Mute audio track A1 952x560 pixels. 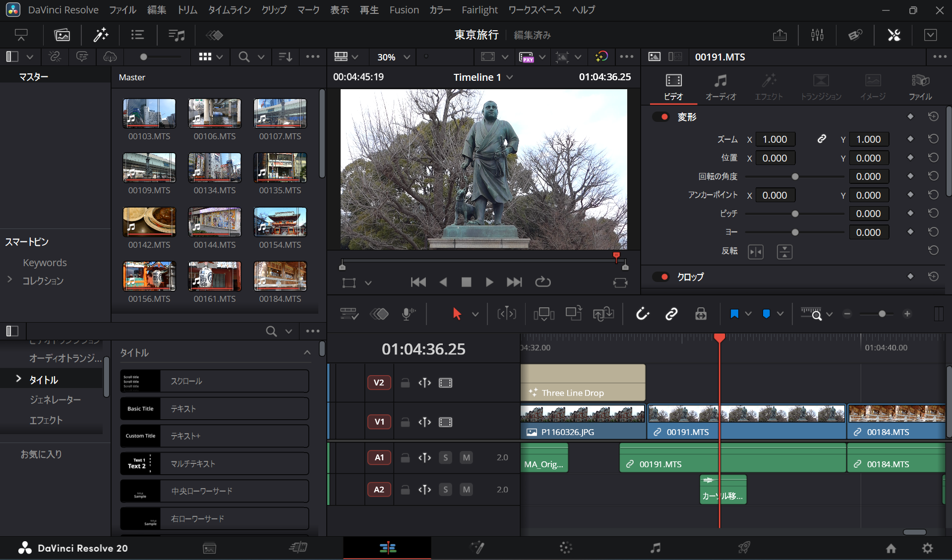466,457
